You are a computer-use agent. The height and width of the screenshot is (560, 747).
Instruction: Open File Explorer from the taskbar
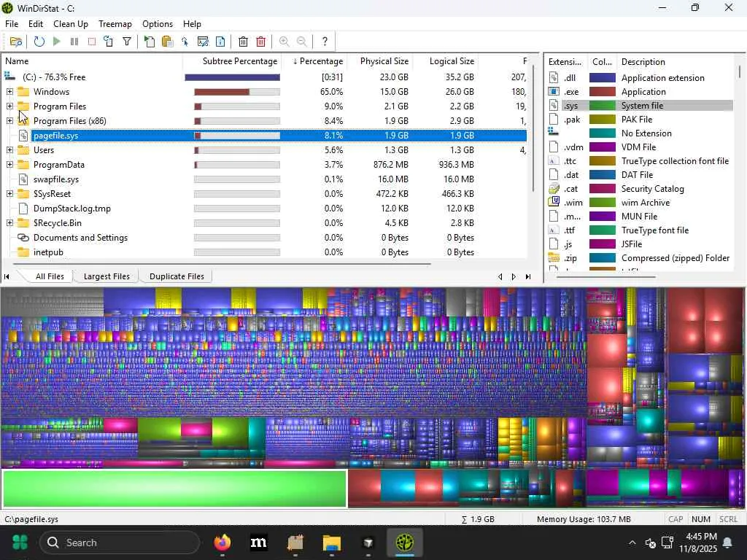point(332,542)
